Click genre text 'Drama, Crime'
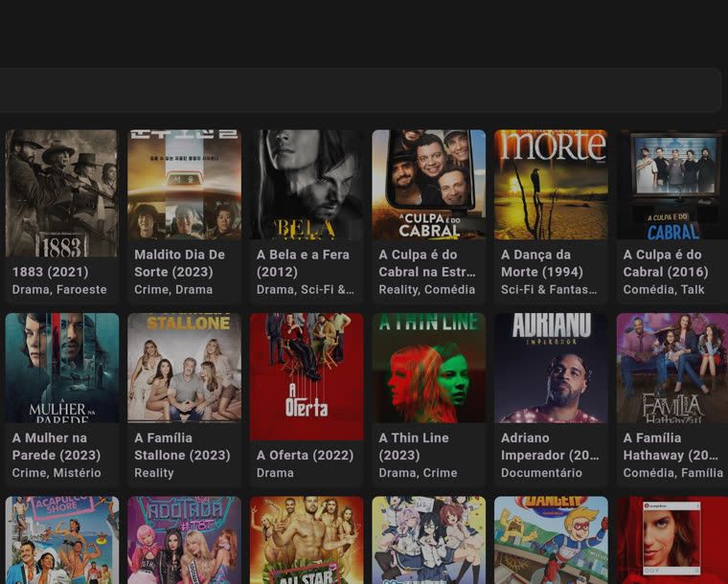The width and height of the screenshot is (728, 584). coord(418,473)
